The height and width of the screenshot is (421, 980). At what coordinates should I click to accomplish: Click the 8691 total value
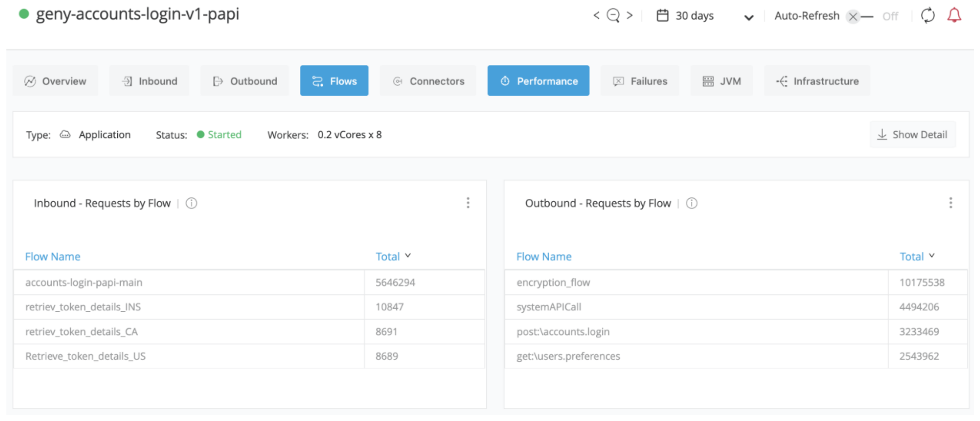pos(386,332)
